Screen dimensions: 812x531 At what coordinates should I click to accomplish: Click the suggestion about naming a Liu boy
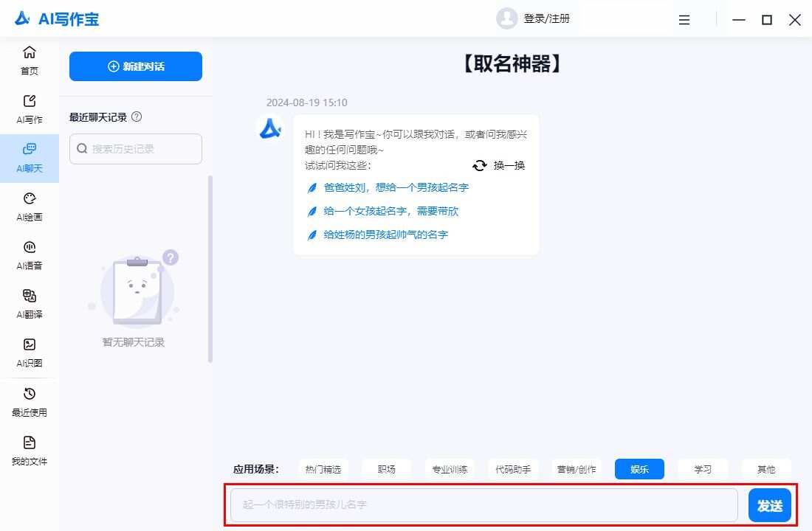(x=396, y=187)
